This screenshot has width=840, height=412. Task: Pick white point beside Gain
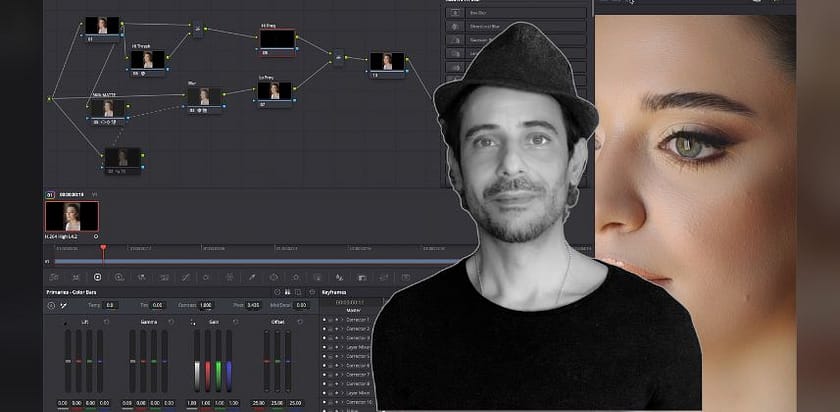coord(193,323)
